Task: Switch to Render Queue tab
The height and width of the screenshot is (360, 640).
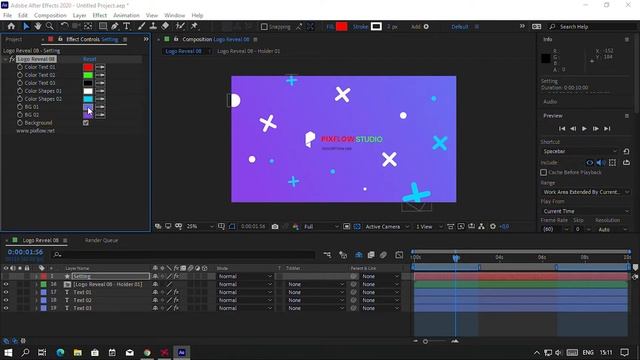Action: click(101, 240)
